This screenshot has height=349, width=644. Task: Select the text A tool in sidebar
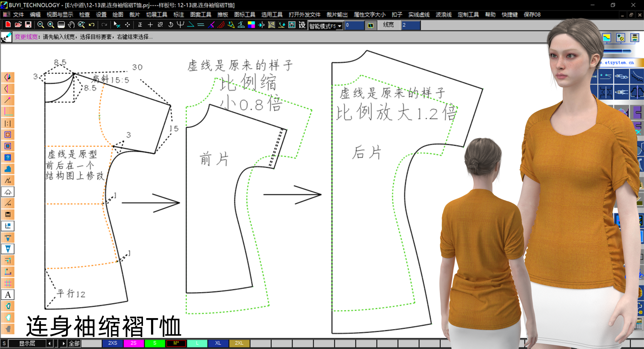(x=8, y=295)
